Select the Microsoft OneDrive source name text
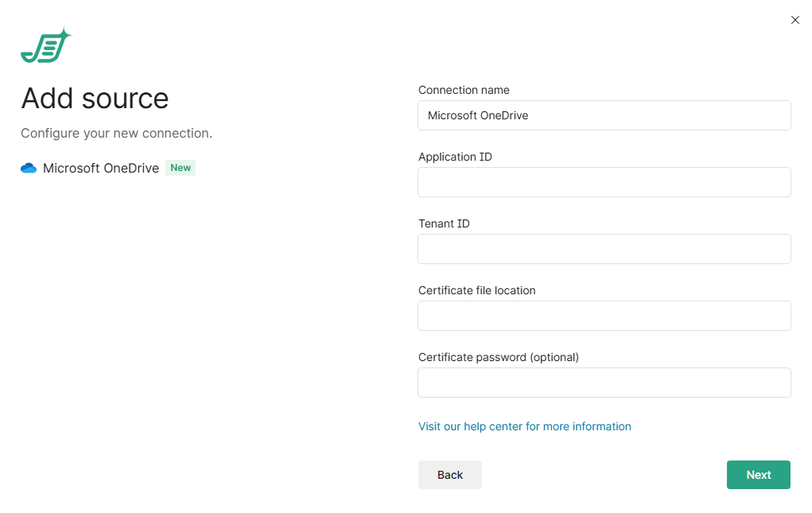This screenshot has width=812, height=513. 101,168
